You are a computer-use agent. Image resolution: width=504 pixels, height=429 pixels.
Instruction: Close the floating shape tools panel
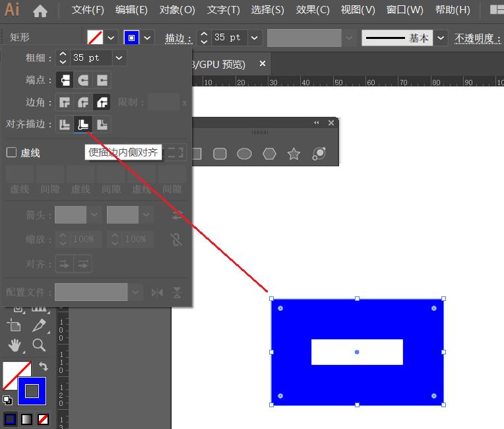pyautogui.click(x=331, y=123)
